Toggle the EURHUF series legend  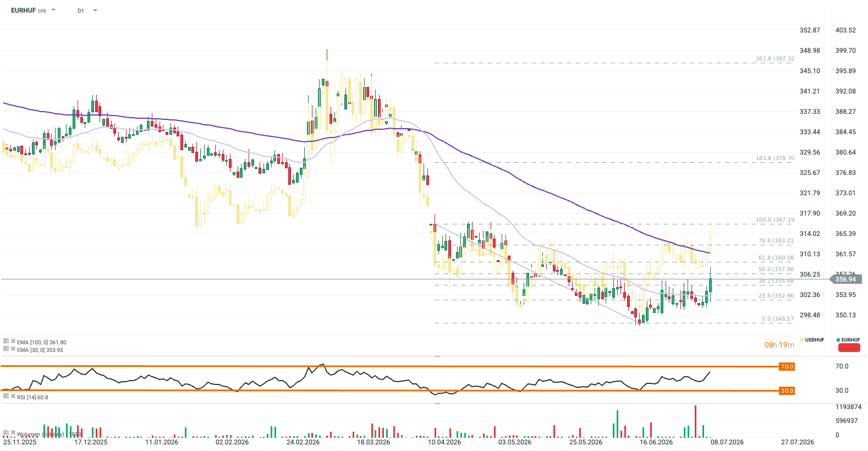pos(848,340)
